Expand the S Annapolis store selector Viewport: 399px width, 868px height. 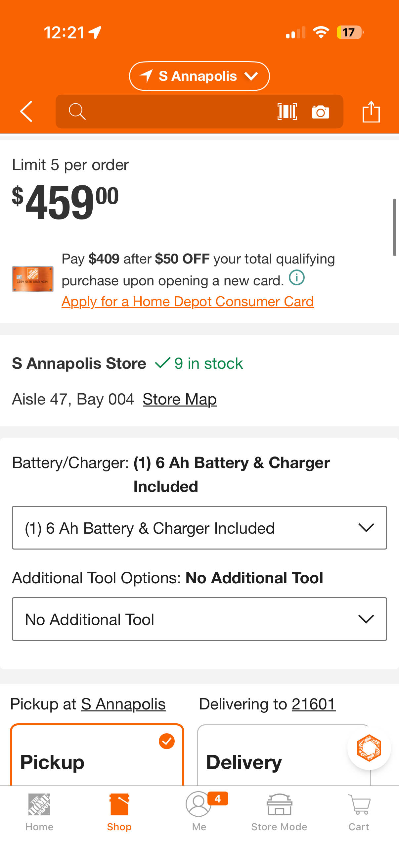tap(199, 76)
